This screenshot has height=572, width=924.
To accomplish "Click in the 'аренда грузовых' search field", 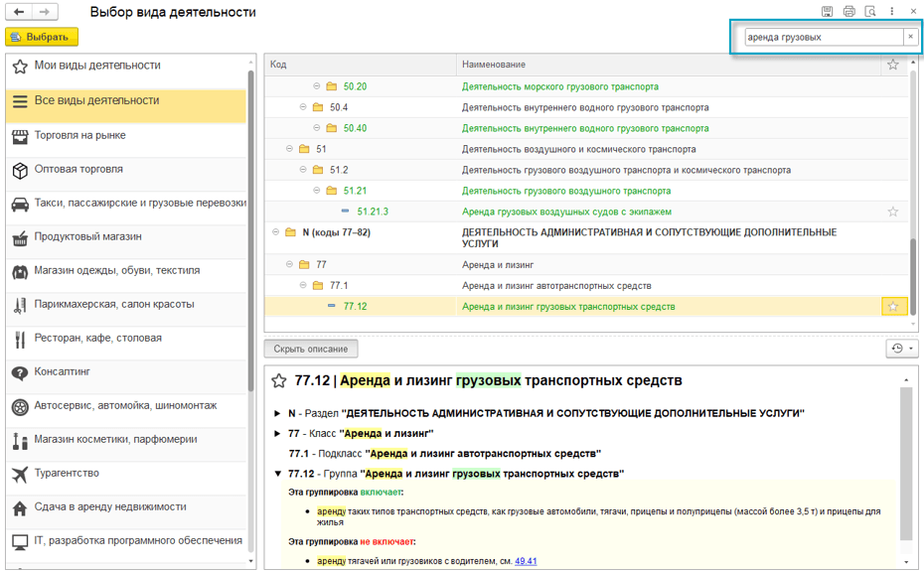I will [x=822, y=37].
